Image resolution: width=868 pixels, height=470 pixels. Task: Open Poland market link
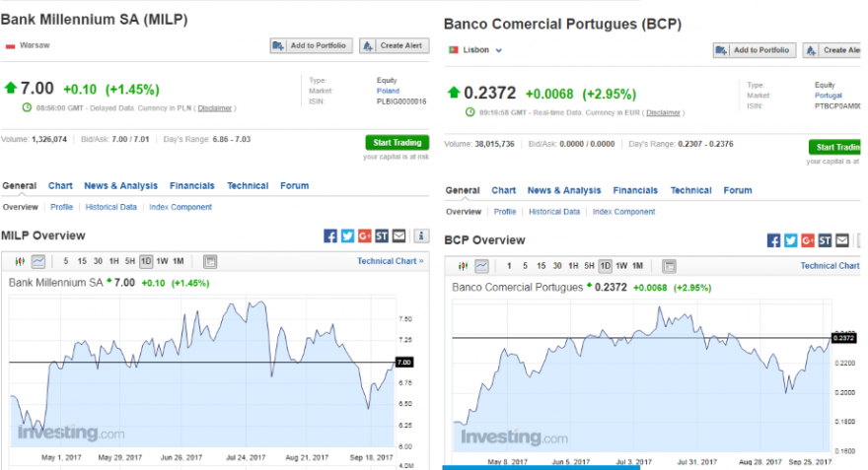388,91
